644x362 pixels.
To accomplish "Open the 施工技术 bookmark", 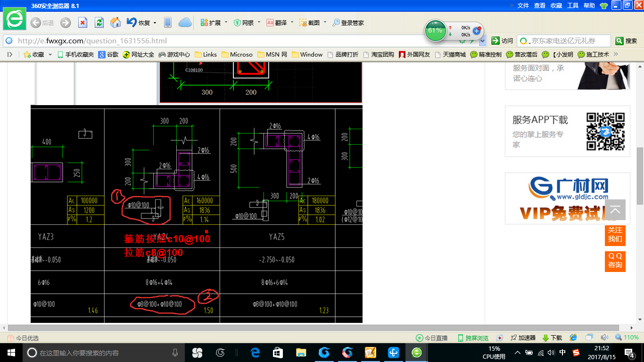I will (594, 55).
